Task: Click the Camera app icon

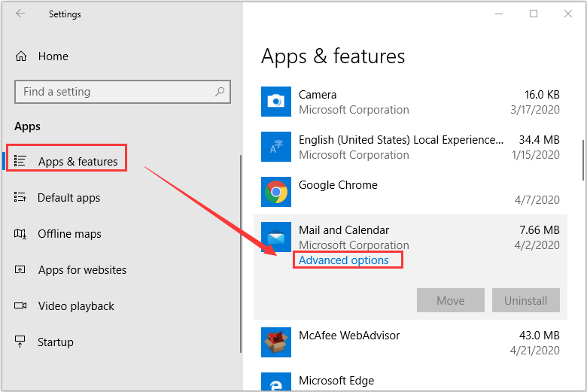Action: [276, 102]
